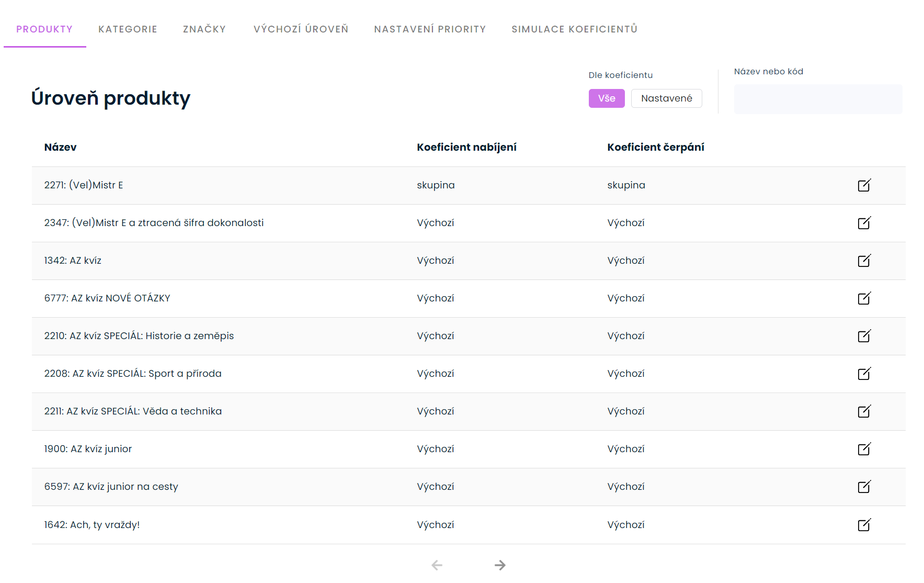
Task: Open Simulace koeficientů tab
Action: pyautogui.click(x=574, y=29)
